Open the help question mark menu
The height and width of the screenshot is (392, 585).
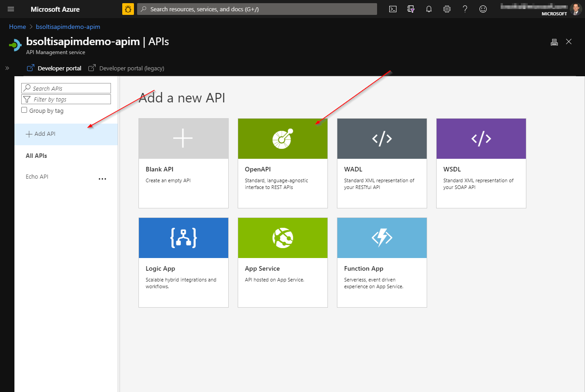pyautogui.click(x=465, y=9)
